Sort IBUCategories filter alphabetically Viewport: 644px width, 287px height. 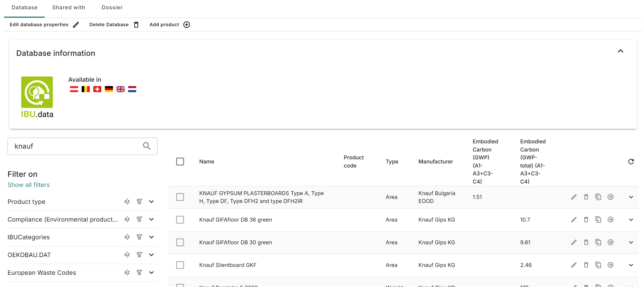click(x=127, y=237)
